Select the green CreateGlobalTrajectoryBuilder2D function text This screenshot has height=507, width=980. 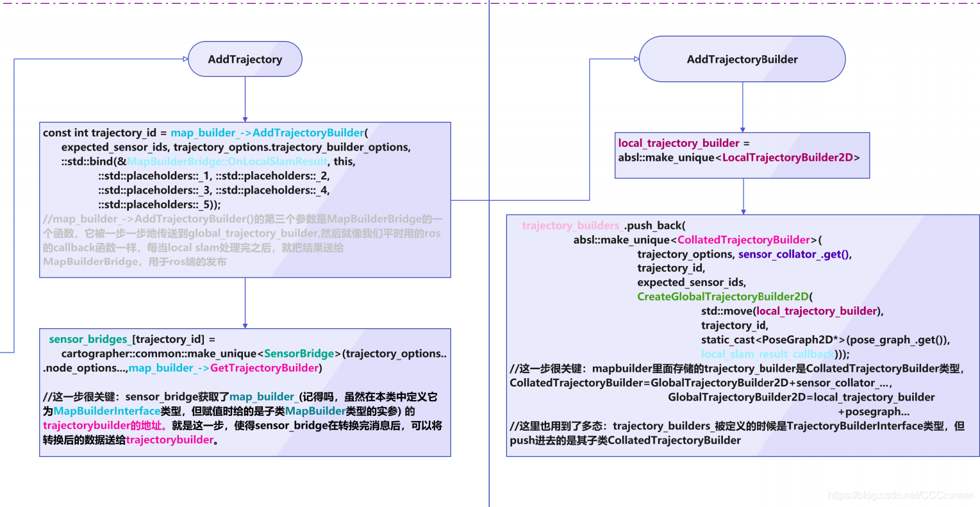pos(722,297)
